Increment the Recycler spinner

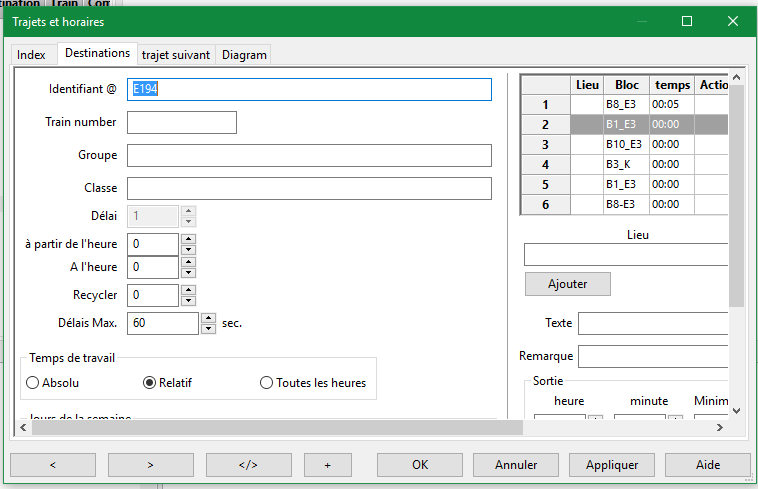click(x=189, y=290)
